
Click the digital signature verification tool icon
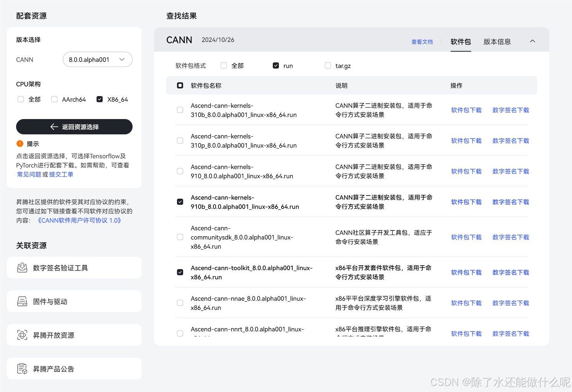click(x=22, y=268)
